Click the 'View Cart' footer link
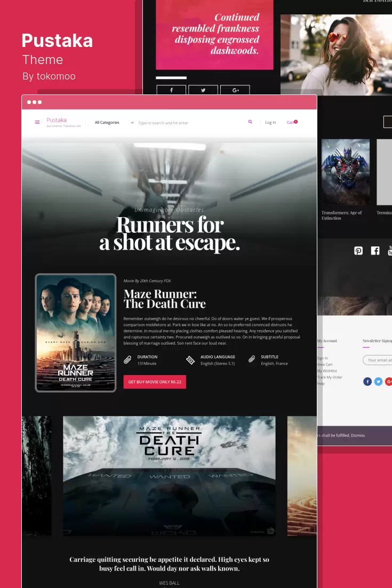 point(325,364)
